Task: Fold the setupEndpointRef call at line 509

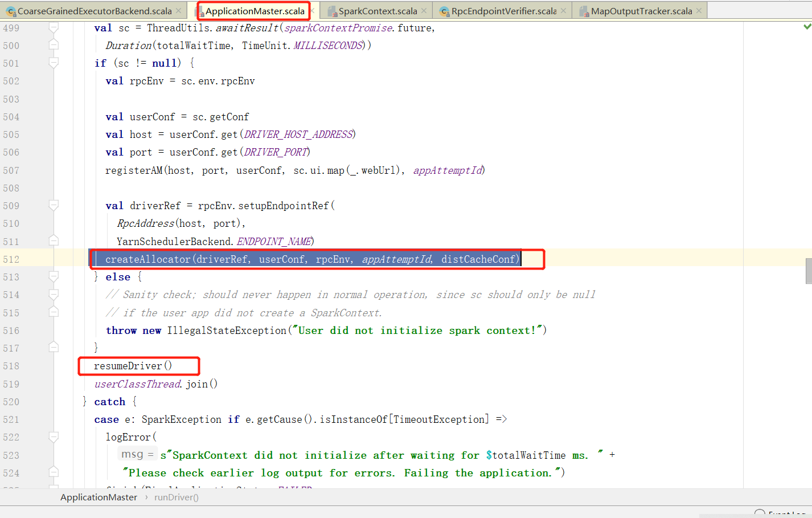Action: pyautogui.click(x=54, y=205)
